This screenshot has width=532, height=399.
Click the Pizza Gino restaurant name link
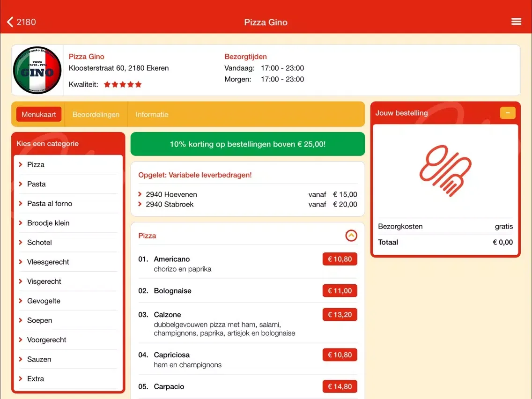tap(87, 57)
